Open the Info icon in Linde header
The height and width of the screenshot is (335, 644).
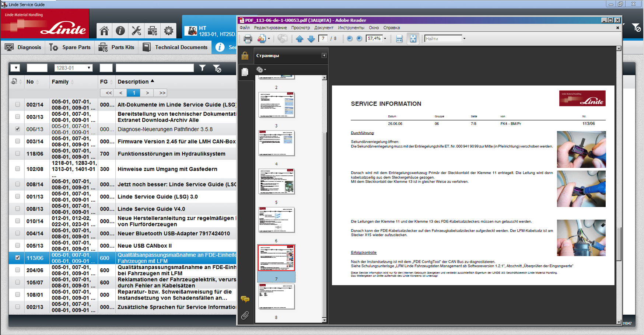(120, 31)
